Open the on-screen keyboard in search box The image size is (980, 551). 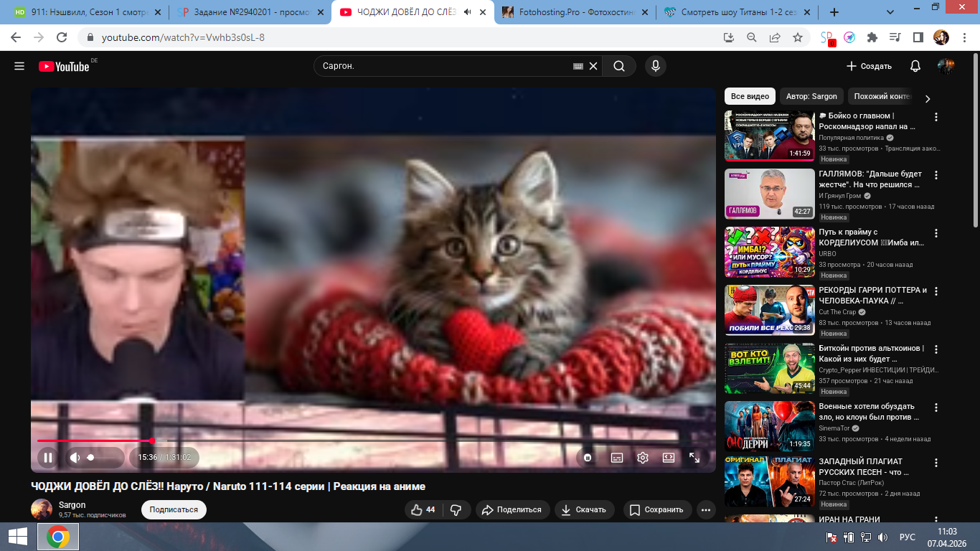(x=578, y=66)
